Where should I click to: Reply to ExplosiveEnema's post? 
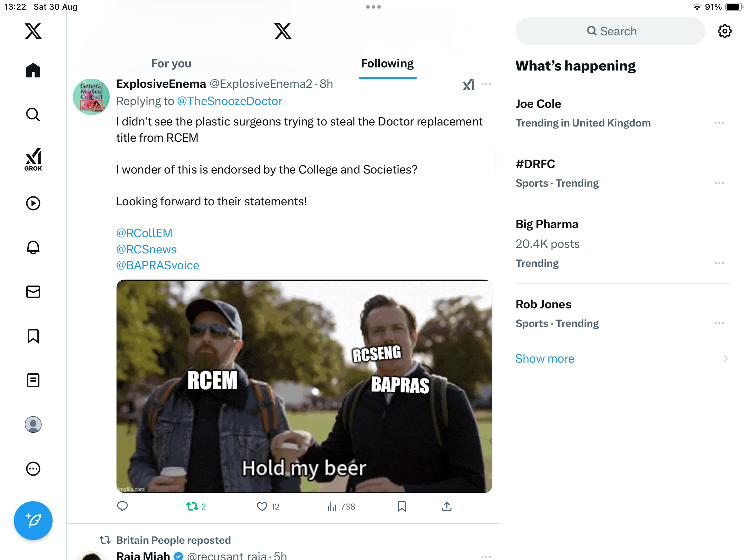[122, 507]
